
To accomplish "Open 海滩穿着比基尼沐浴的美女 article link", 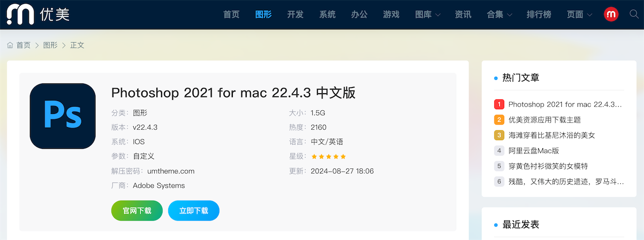I will (x=552, y=135).
